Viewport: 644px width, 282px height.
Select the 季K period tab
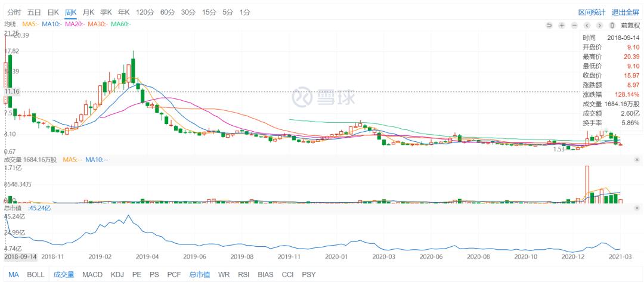click(106, 13)
